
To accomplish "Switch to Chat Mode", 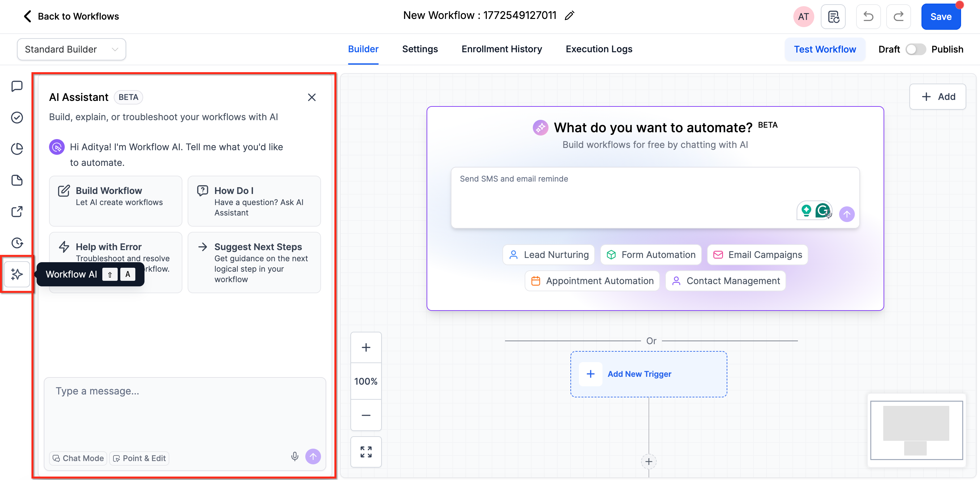I will tap(78, 458).
